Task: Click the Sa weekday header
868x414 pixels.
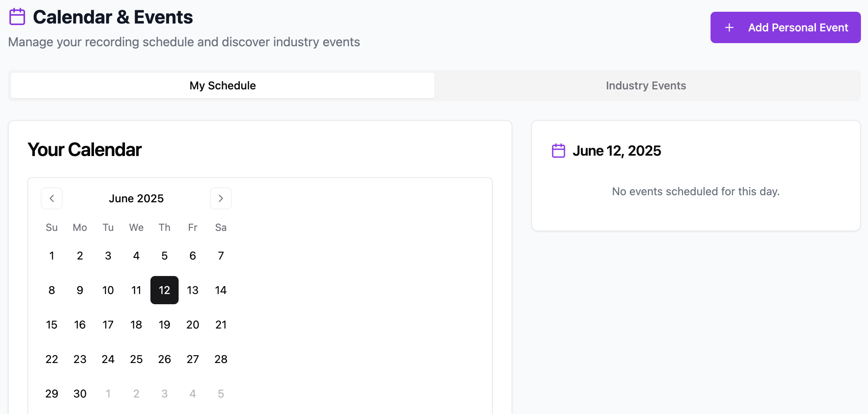Action: tap(221, 227)
